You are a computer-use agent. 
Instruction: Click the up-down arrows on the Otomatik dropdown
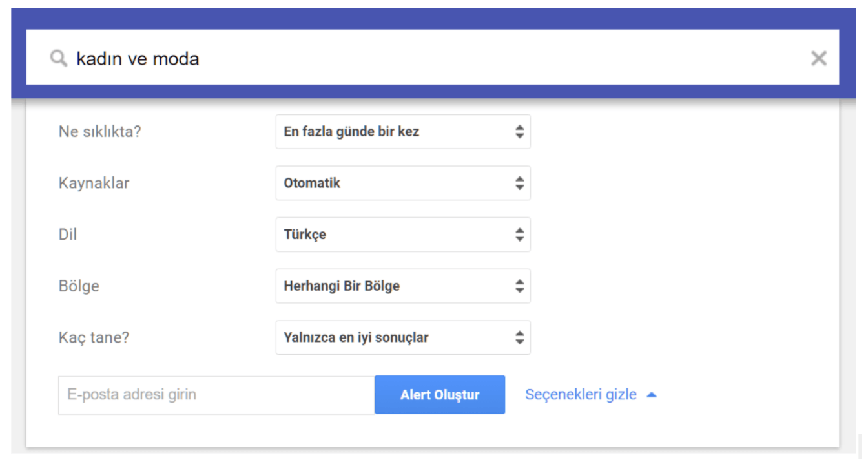point(520,183)
